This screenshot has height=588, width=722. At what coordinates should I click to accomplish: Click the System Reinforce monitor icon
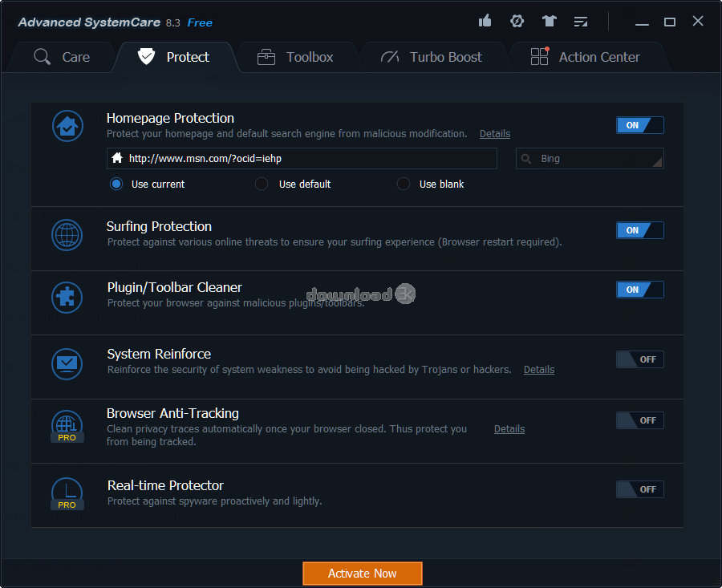coord(67,363)
